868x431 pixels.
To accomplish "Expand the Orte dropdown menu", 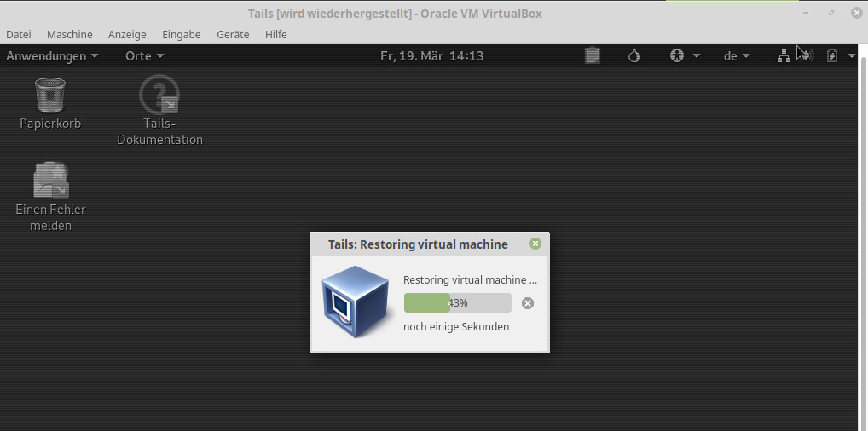I will coord(144,56).
